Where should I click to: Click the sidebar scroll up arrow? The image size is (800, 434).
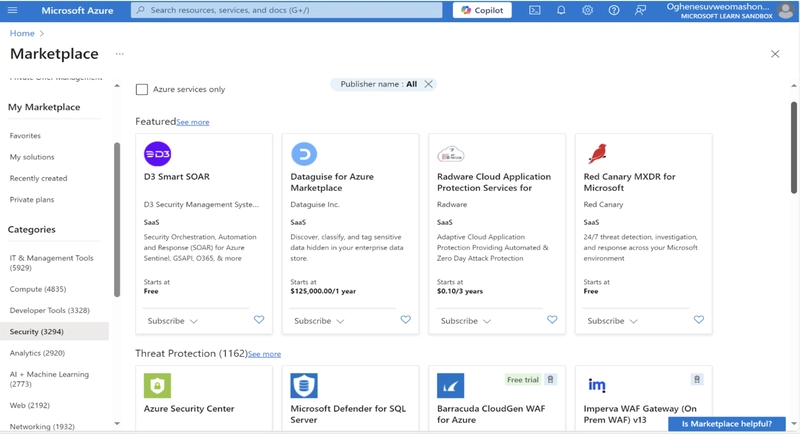tap(117, 86)
